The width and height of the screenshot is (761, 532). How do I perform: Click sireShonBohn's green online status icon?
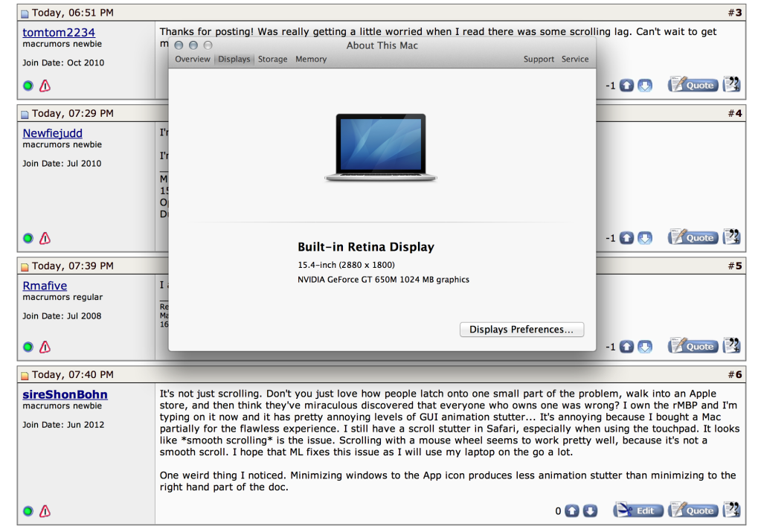coord(28,511)
